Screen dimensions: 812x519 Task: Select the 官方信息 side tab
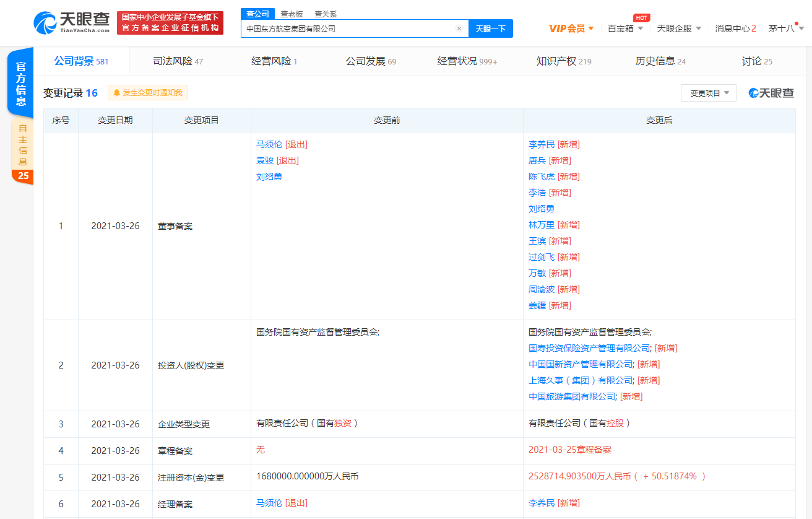tap(21, 84)
